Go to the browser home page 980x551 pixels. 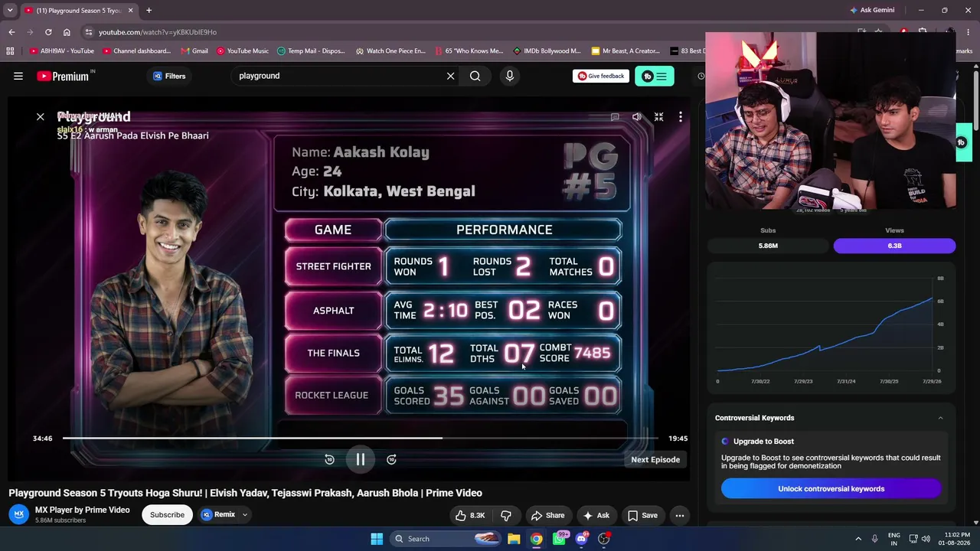coord(67,32)
